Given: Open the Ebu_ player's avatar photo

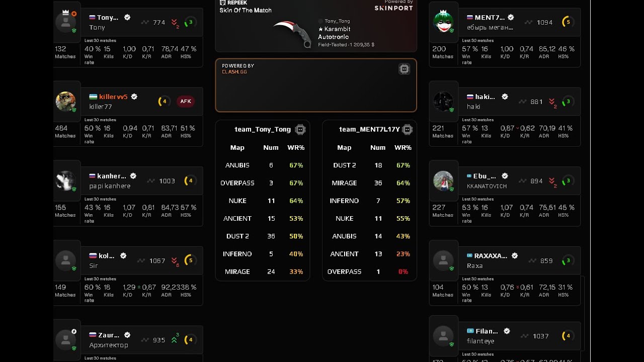Looking at the screenshot, I should pos(443,181).
